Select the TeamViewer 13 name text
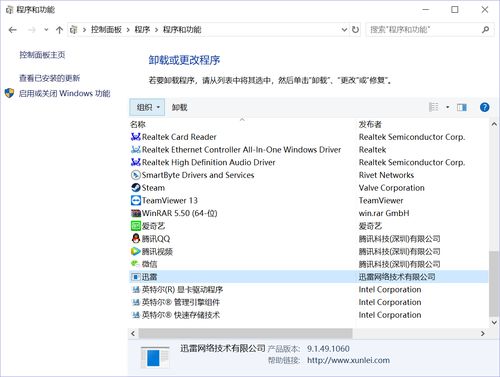The height and width of the screenshot is (377, 500). point(170,200)
